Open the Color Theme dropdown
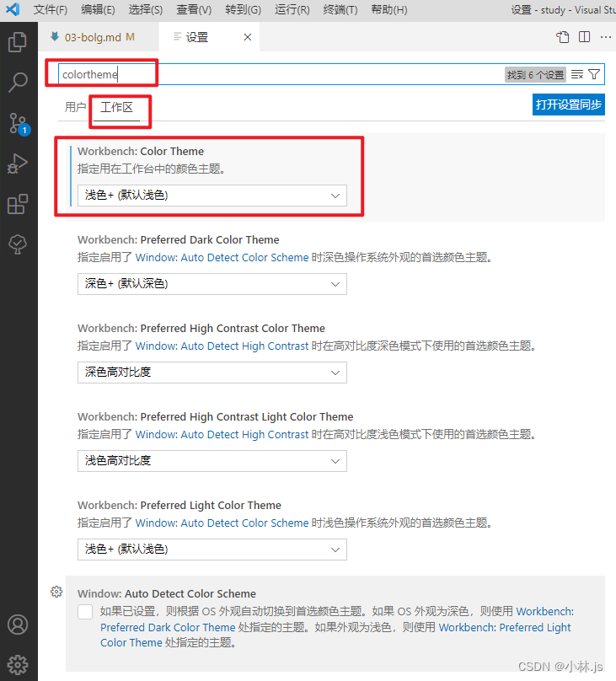The width and height of the screenshot is (616, 681). (212, 196)
